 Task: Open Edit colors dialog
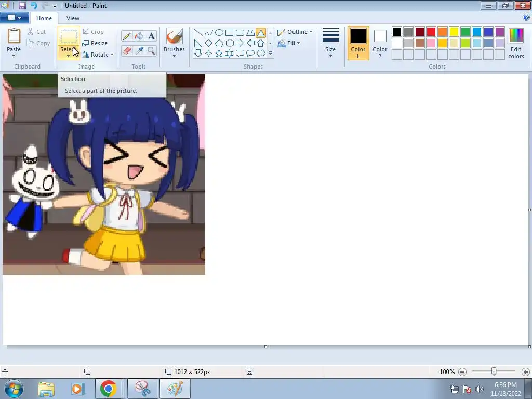point(516,44)
